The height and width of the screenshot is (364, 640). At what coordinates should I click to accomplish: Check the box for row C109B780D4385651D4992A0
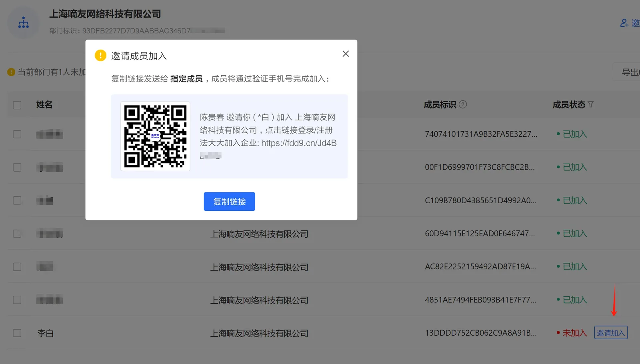pyautogui.click(x=17, y=200)
